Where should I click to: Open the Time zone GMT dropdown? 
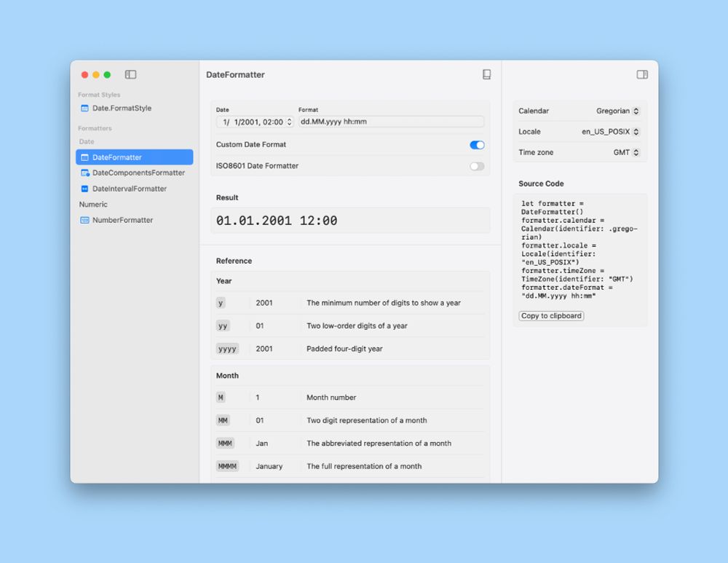[626, 152]
